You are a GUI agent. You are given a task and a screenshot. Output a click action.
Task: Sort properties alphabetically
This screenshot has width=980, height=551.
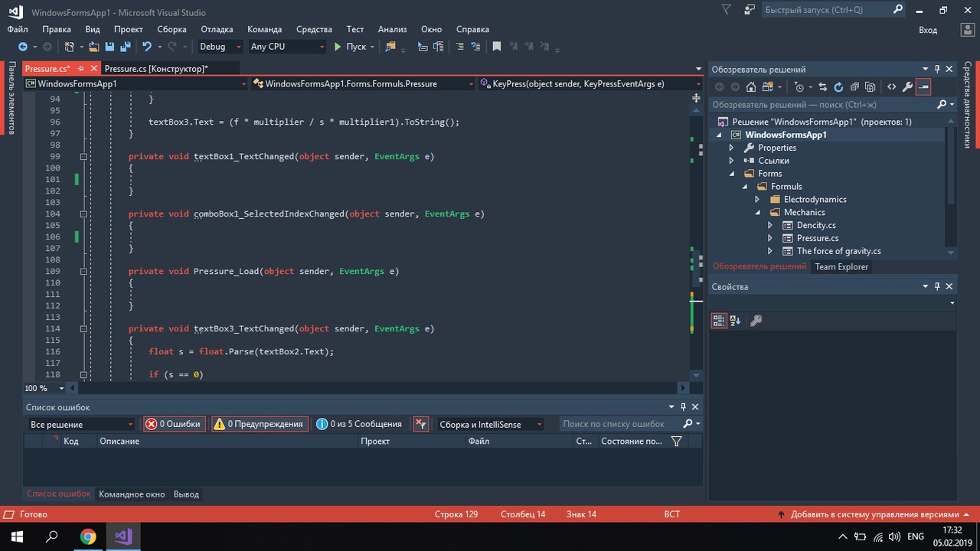[735, 321]
